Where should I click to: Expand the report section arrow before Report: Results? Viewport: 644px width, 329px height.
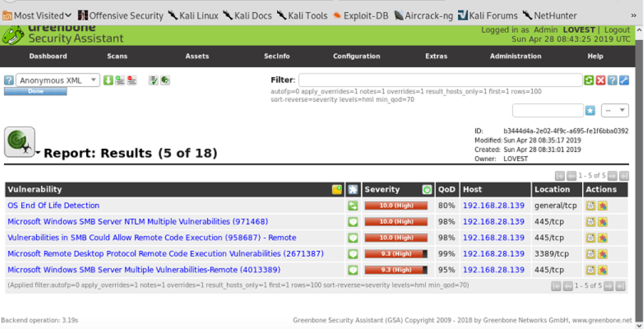pyautogui.click(x=37, y=153)
